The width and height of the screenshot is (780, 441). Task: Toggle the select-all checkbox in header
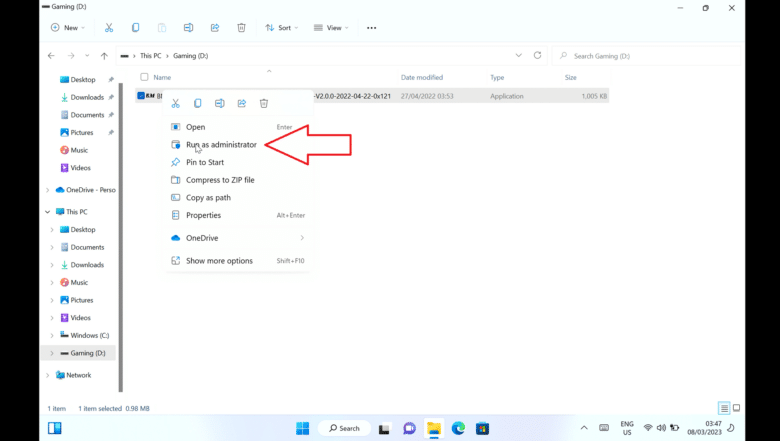[x=144, y=77]
